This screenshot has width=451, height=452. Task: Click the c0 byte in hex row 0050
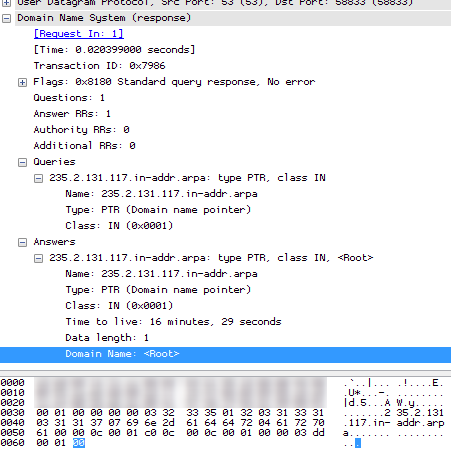coord(150,433)
